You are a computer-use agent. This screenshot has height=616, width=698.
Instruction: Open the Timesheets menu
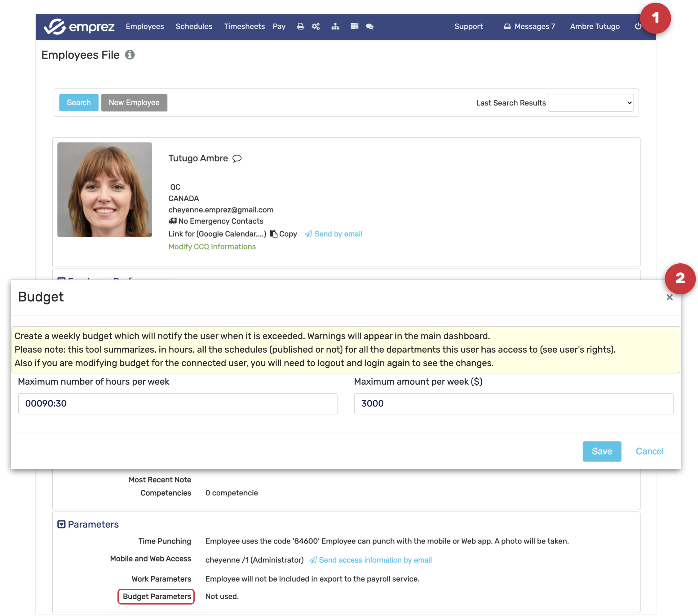pyautogui.click(x=244, y=26)
